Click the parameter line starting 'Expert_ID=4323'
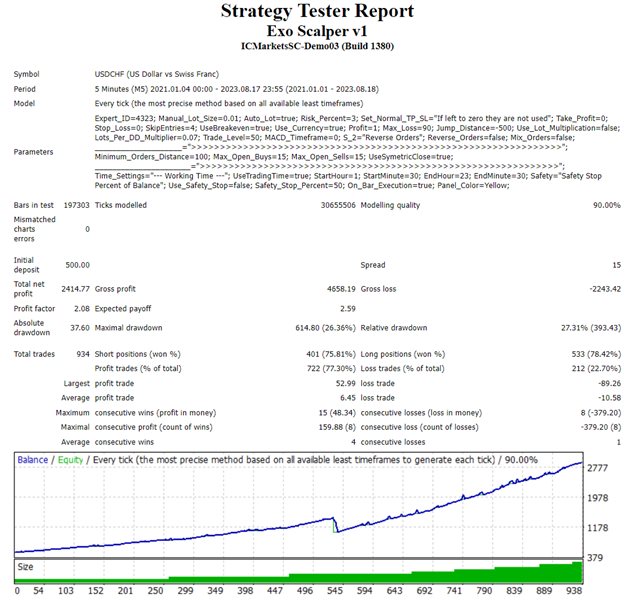The image size is (638, 600). point(351,118)
